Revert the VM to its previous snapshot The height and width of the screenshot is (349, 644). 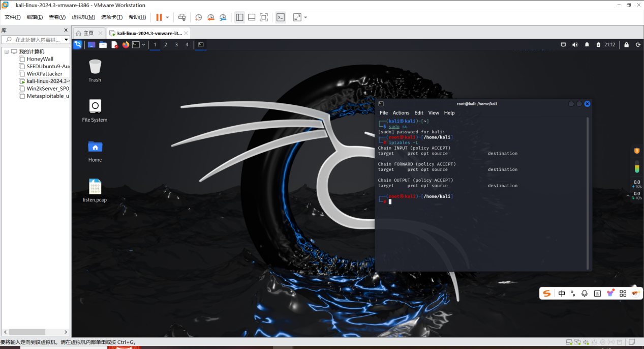(x=210, y=17)
